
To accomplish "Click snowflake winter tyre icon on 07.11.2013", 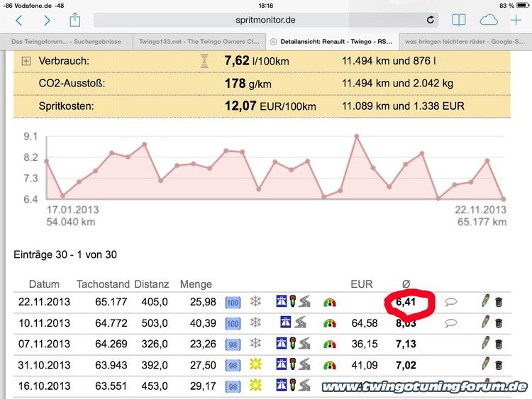I will [x=255, y=343].
